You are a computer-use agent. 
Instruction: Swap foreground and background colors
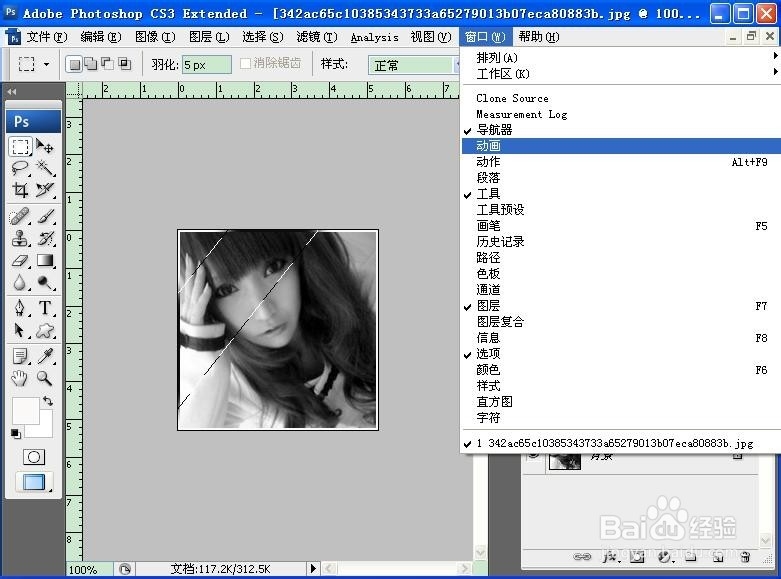[x=48, y=401]
